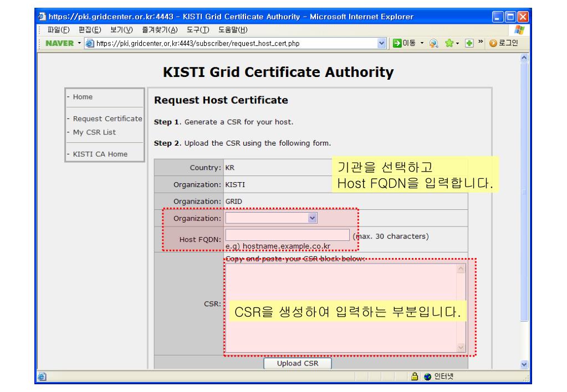Click the CSR textarea scroll-up arrow
This screenshot has width=567, height=392.
point(461,269)
